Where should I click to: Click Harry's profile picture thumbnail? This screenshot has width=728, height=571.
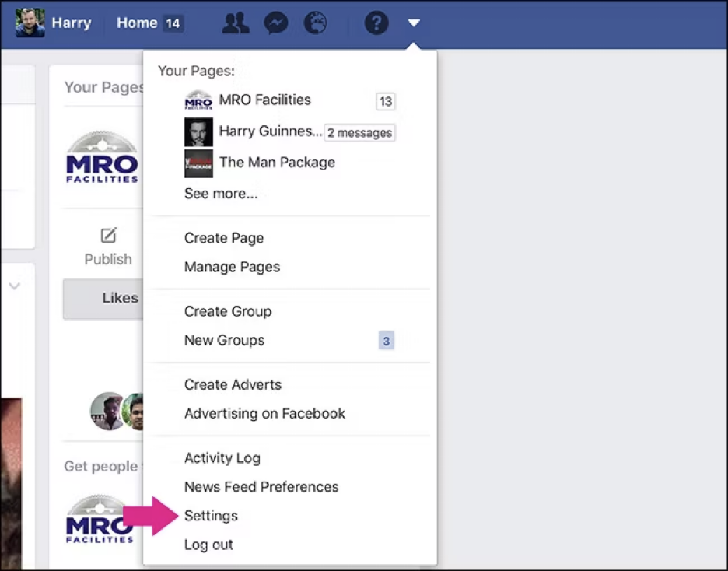tap(30, 23)
